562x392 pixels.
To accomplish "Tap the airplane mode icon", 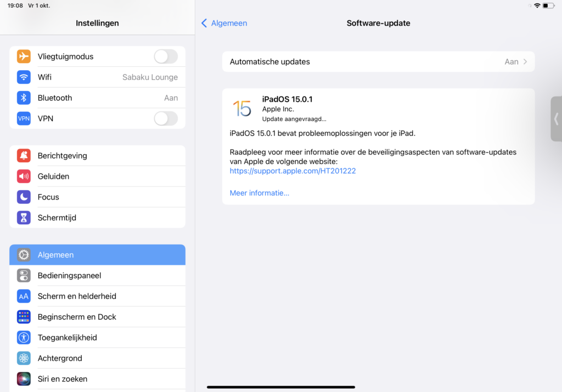I will [24, 56].
